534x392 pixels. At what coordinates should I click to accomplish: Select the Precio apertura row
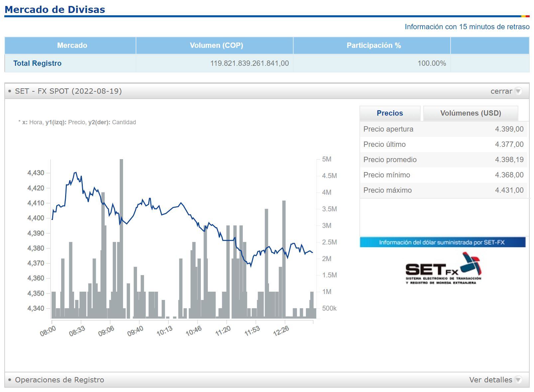[x=443, y=129]
